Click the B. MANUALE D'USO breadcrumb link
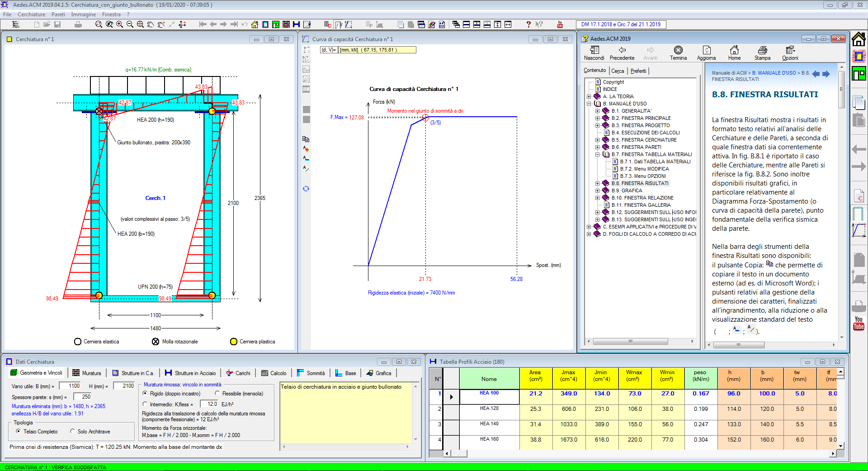The height and width of the screenshot is (471, 868). [x=774, y=73]
